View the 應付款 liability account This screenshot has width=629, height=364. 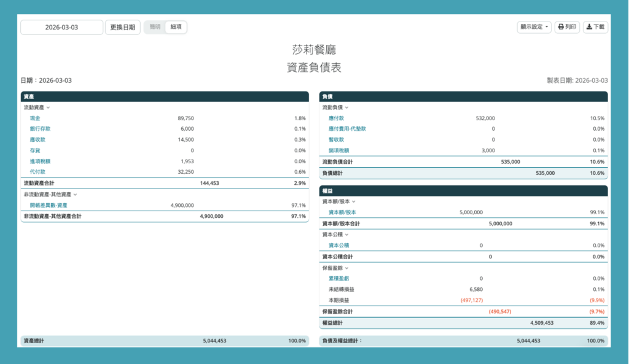tap(336, 118)
